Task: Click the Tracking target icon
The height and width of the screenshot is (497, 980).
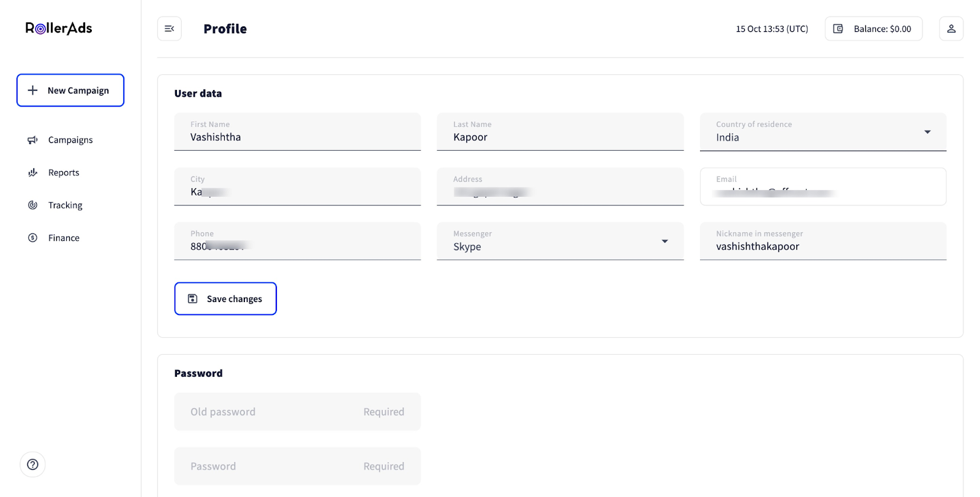Action: click(32, 205)
